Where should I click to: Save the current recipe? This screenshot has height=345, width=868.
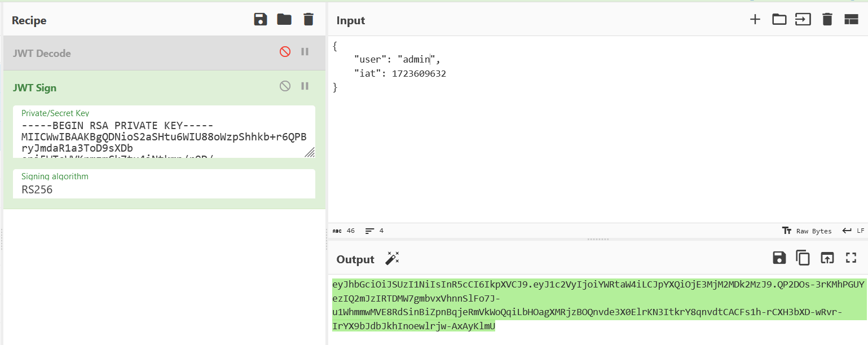[261, 20]
